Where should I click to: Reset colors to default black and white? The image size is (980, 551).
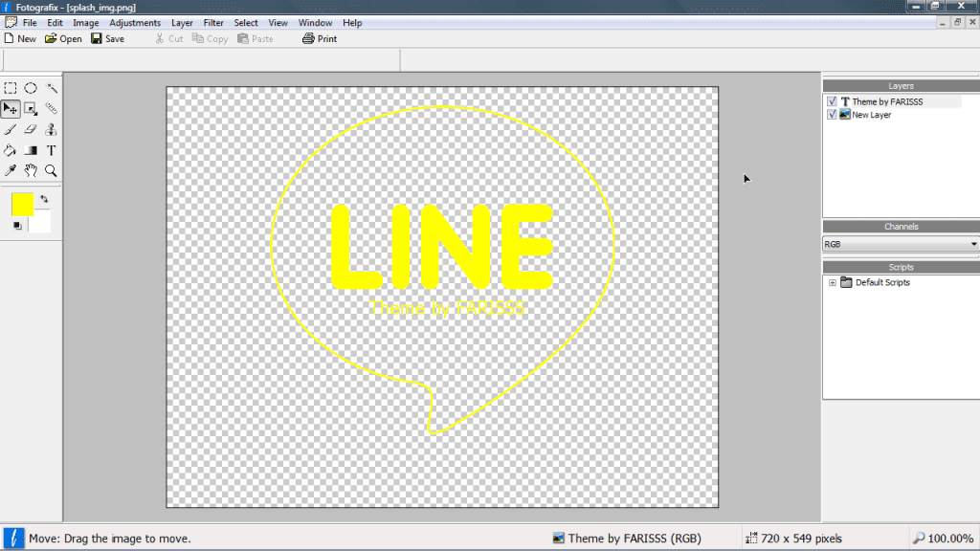tap(17, 226)
